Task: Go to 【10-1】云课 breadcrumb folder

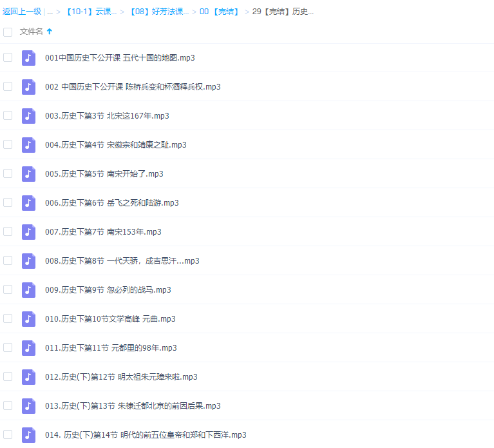Action: pos(90,12)
